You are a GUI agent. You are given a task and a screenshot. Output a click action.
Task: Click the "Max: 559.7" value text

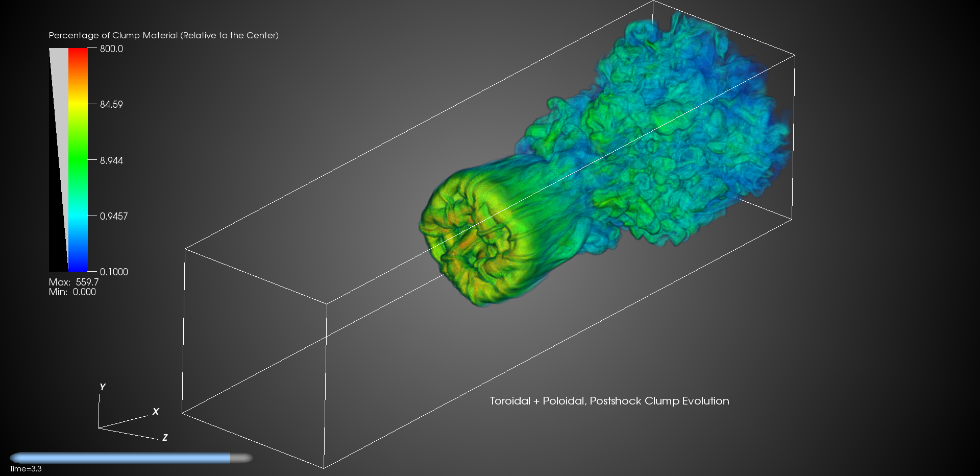pyautogui.click(x=73, y=282)
